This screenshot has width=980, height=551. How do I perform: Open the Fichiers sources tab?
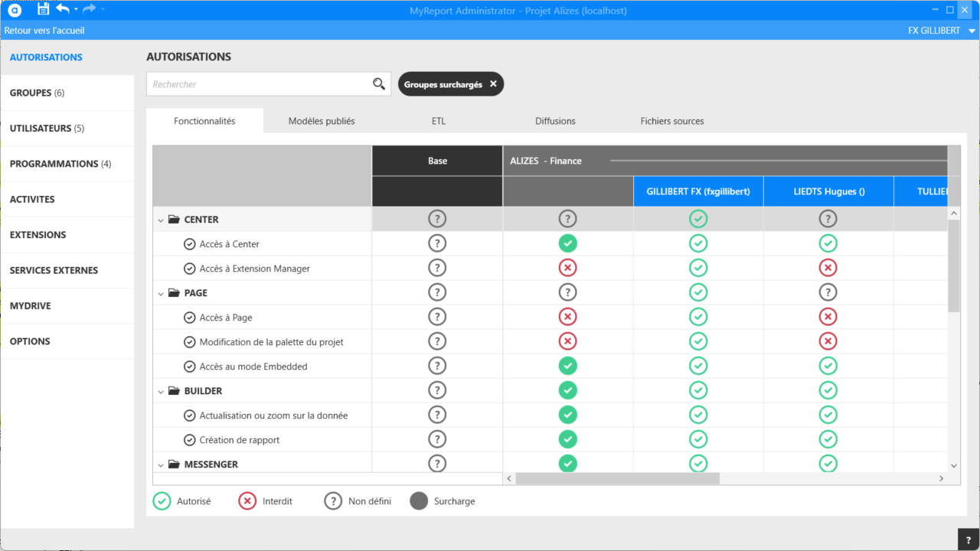[671, 121]
